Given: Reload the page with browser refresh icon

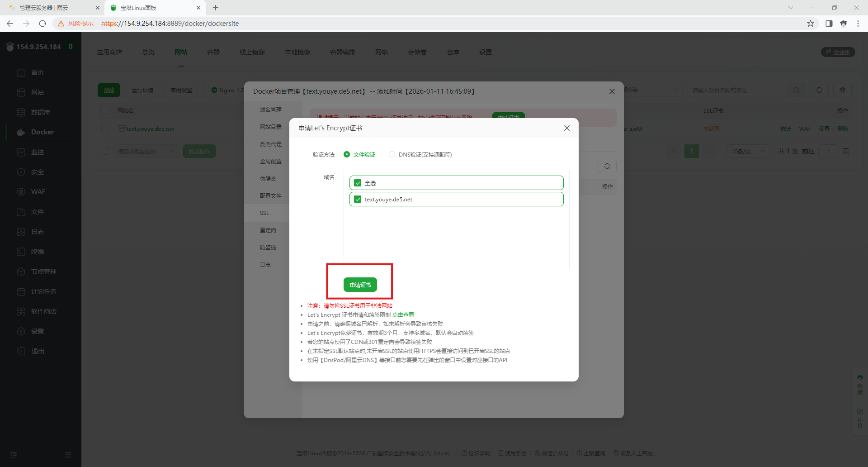Looking at the screenshot, I should click(42, 24).
